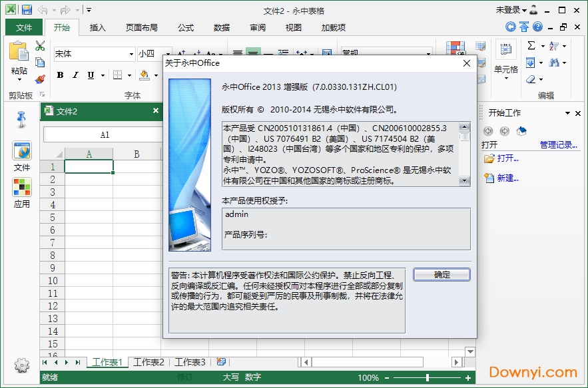Open the 应用 panel icon in sidebar
The height and width of the screenshot is (388, 588).
click(22, 188)
